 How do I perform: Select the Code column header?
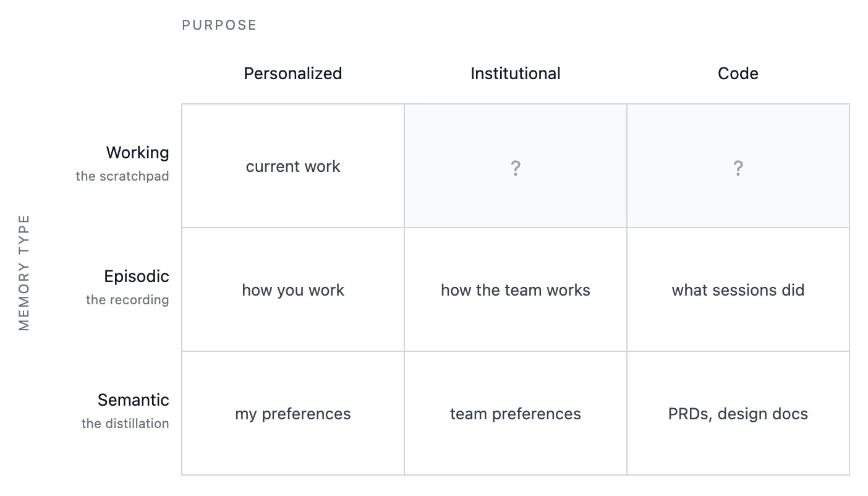coord(738,74)
